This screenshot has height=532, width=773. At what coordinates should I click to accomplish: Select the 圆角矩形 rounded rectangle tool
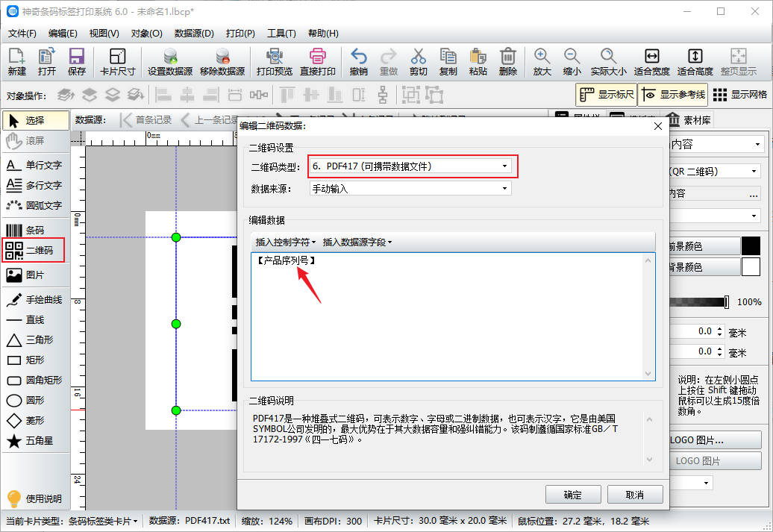click(35, 380)
